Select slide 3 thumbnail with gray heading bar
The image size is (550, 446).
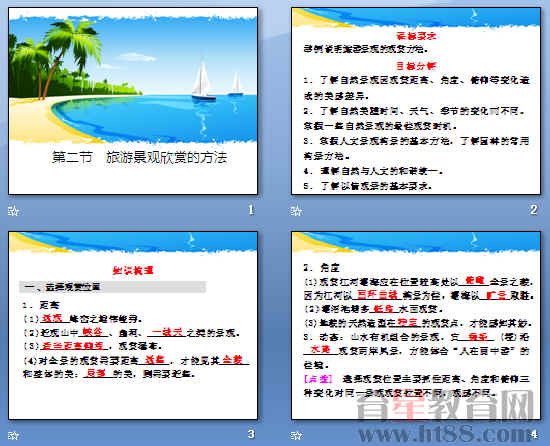[x=133, y=325]
